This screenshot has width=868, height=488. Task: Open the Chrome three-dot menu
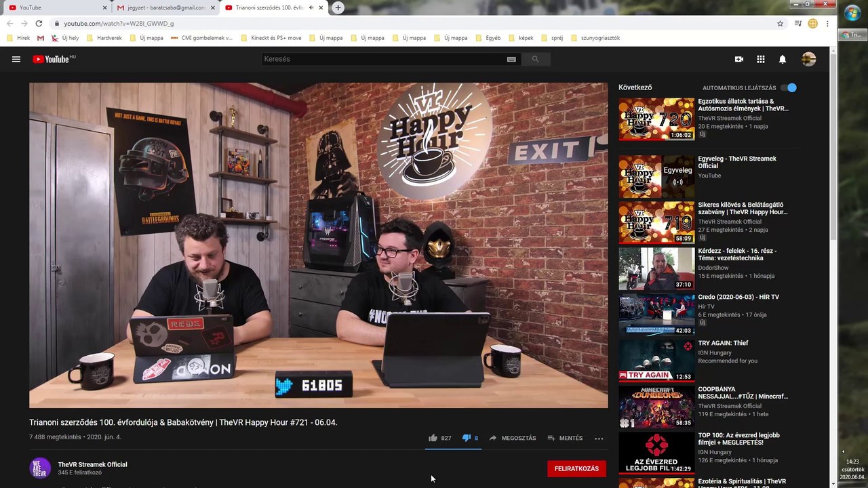[827, 23]
